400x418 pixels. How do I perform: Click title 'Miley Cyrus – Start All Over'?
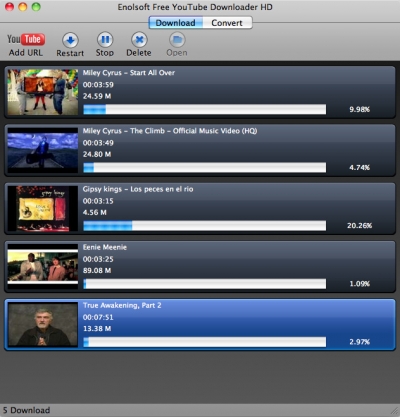tap(129, 73)
